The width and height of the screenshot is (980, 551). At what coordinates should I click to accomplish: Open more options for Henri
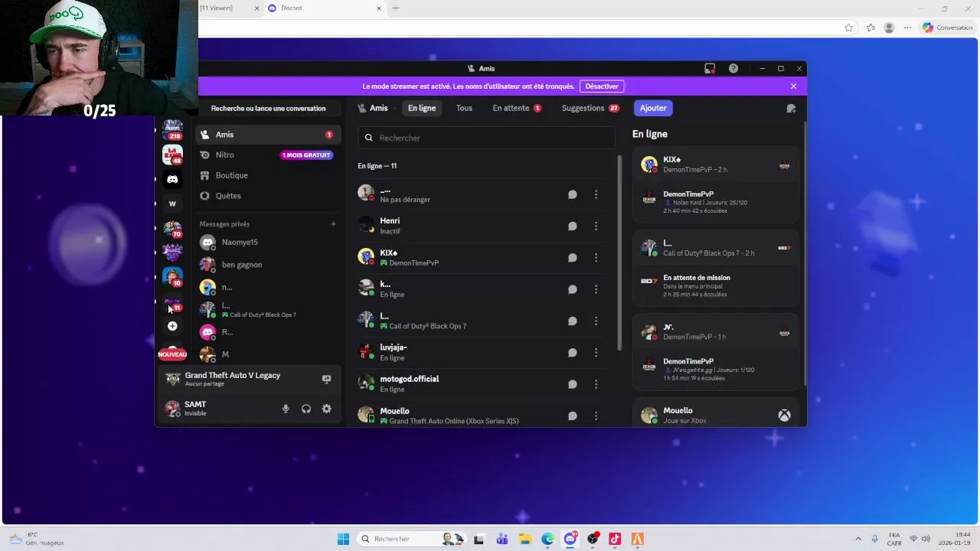coord(596,226)
